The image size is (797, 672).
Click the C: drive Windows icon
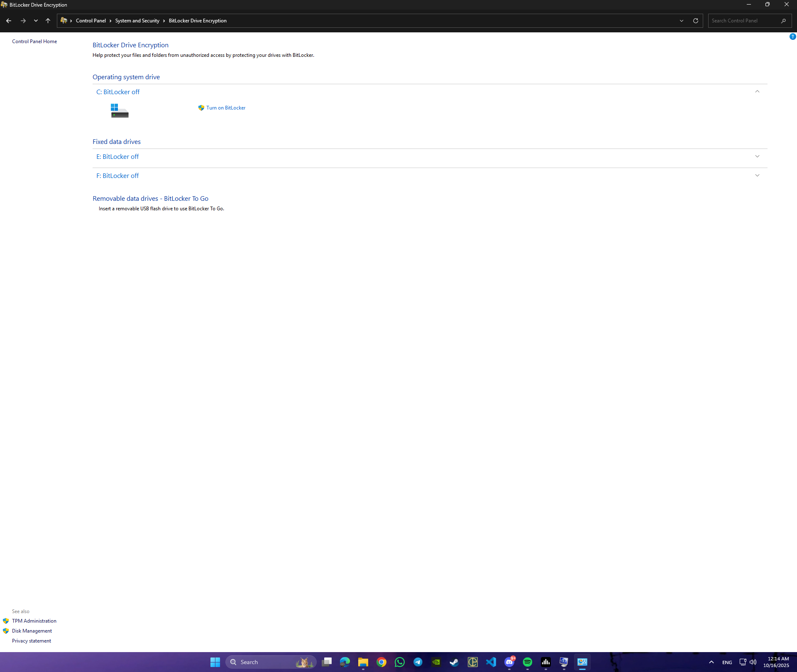(x=120, y=111)
